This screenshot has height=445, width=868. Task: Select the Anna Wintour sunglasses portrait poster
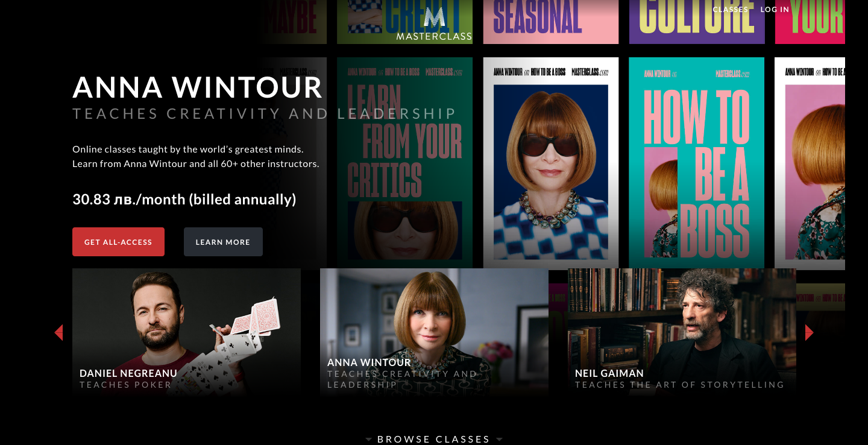(551, 163)
